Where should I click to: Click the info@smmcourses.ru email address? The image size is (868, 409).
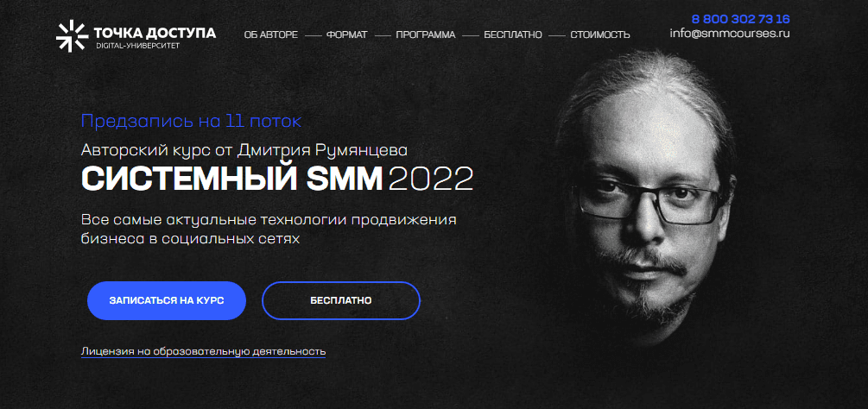[x=730, y=33]
